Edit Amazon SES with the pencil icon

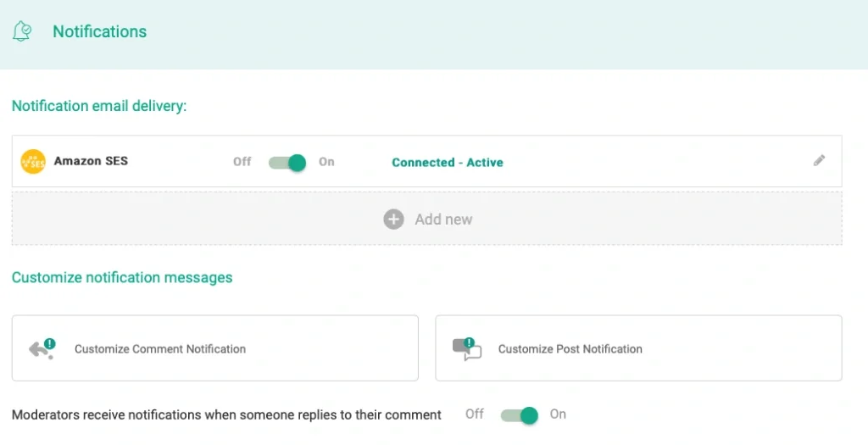[x=819, y=160]
